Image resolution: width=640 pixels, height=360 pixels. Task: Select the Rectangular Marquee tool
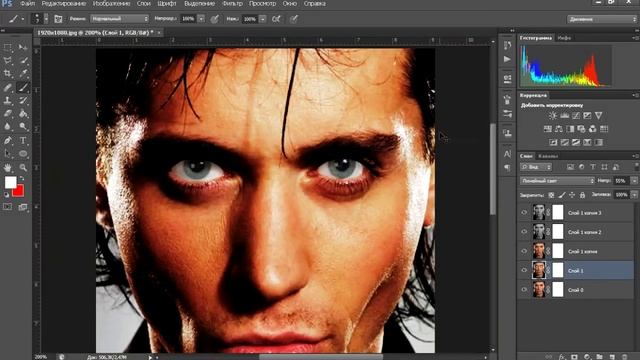click(x=7, y=47)
